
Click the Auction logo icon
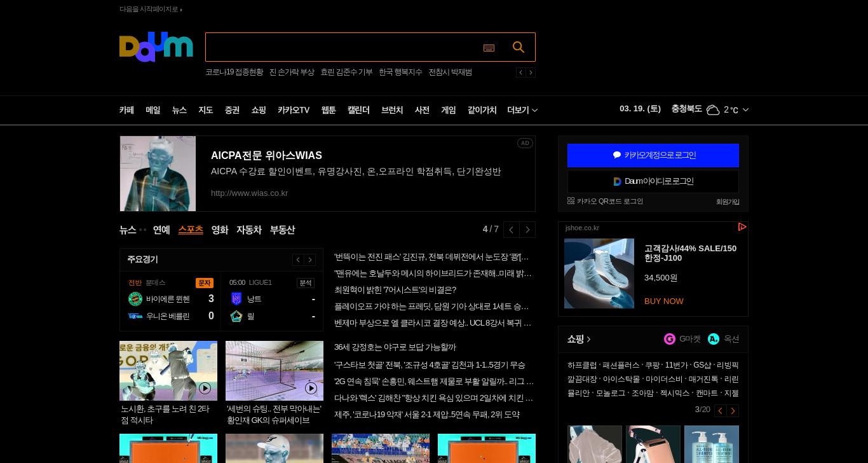714,339
